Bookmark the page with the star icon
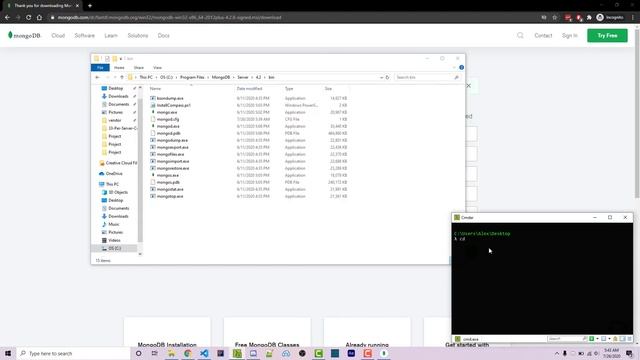The image size is (640, 360). pyautogui.click(x=555, y=18)
